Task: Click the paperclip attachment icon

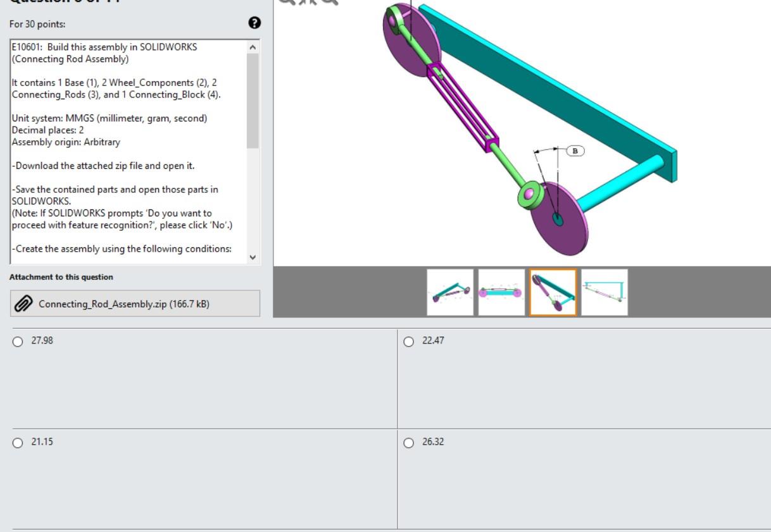Action: tap(24, 304)
